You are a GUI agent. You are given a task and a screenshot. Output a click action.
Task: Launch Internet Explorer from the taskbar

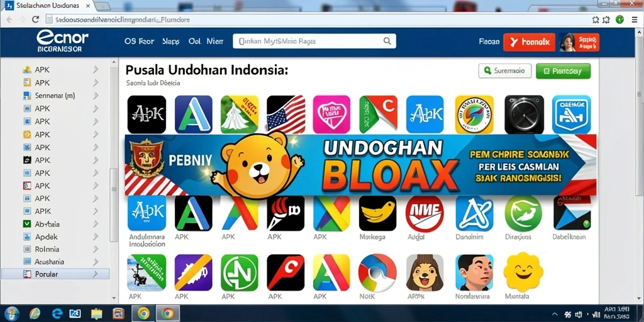pos(35,314)
